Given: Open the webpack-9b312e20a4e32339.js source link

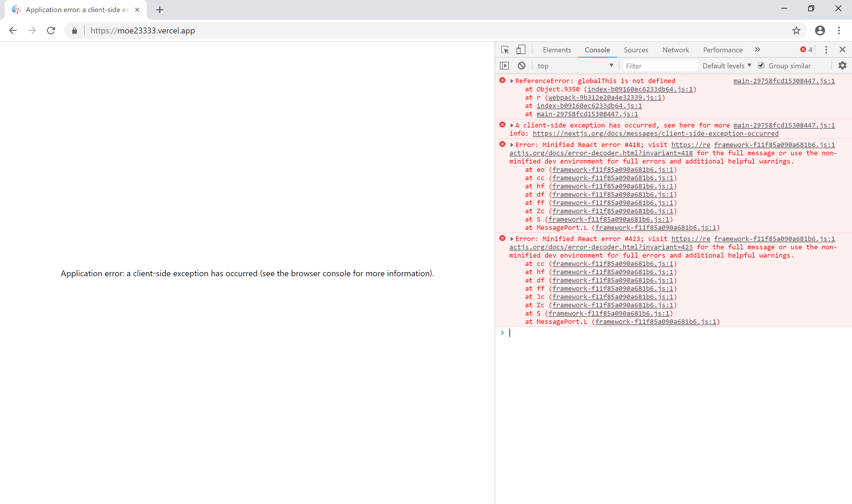Looking at the screenshot, I should coord(605,98).
